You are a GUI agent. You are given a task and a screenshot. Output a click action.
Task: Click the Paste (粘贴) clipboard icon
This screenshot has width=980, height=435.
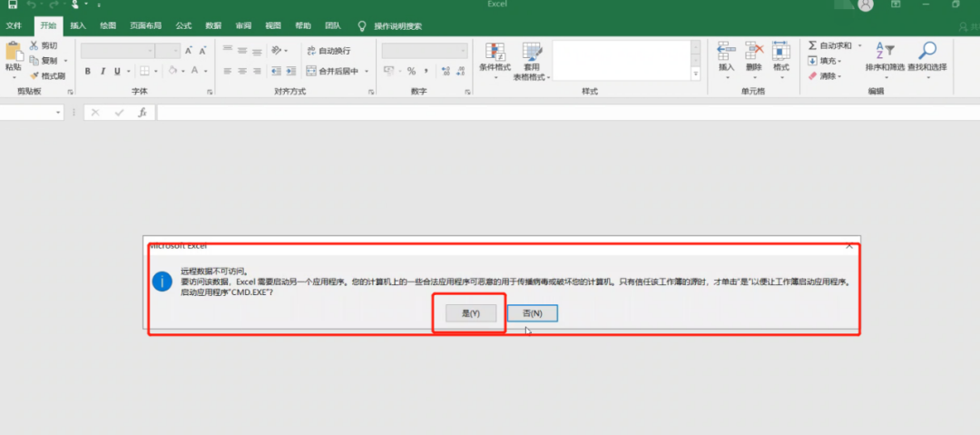click(x=13, y=52)
